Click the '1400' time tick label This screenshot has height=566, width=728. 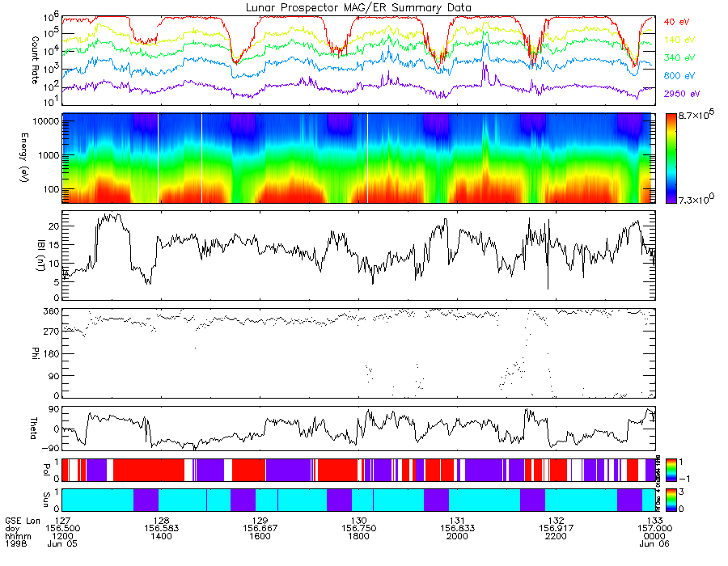tap(161, 536)
